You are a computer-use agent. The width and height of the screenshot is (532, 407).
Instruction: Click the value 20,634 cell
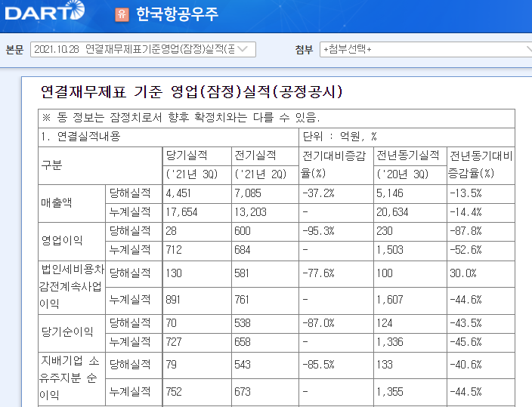pos(410,213)
